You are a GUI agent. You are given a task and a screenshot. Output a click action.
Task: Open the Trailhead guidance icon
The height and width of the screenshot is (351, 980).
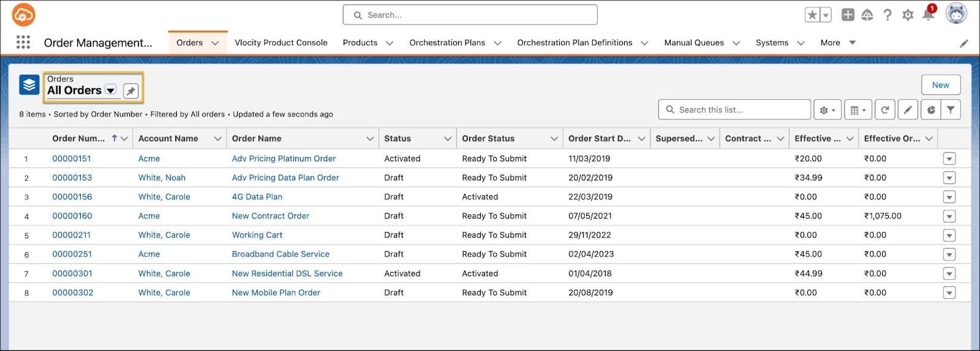pyautogui.click(x=867, y=15)
